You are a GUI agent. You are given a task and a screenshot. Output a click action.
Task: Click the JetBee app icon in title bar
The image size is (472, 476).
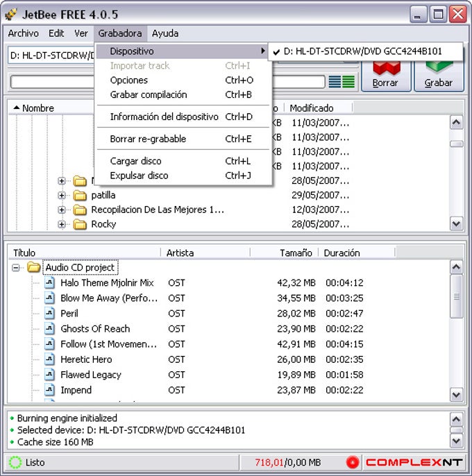click(11, 14)
